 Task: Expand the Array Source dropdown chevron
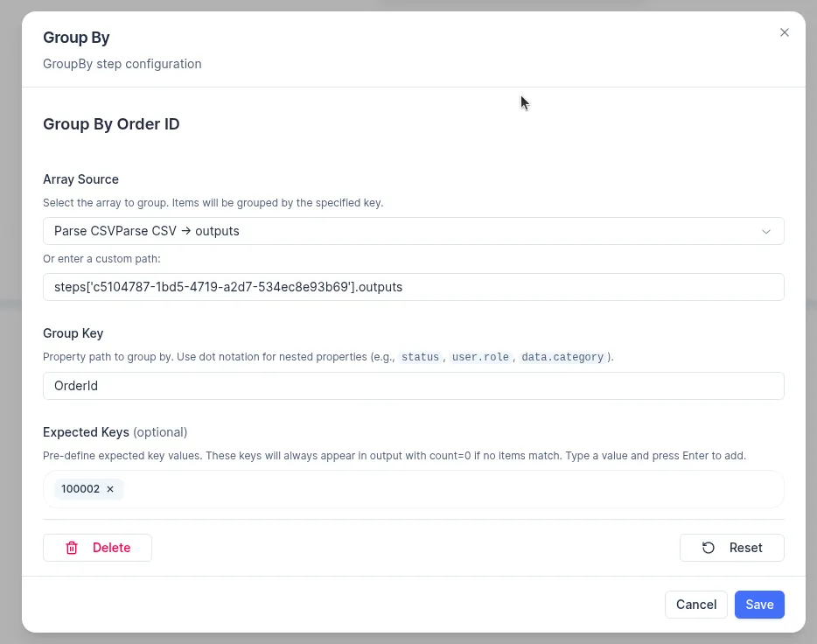tap(766, 231)
